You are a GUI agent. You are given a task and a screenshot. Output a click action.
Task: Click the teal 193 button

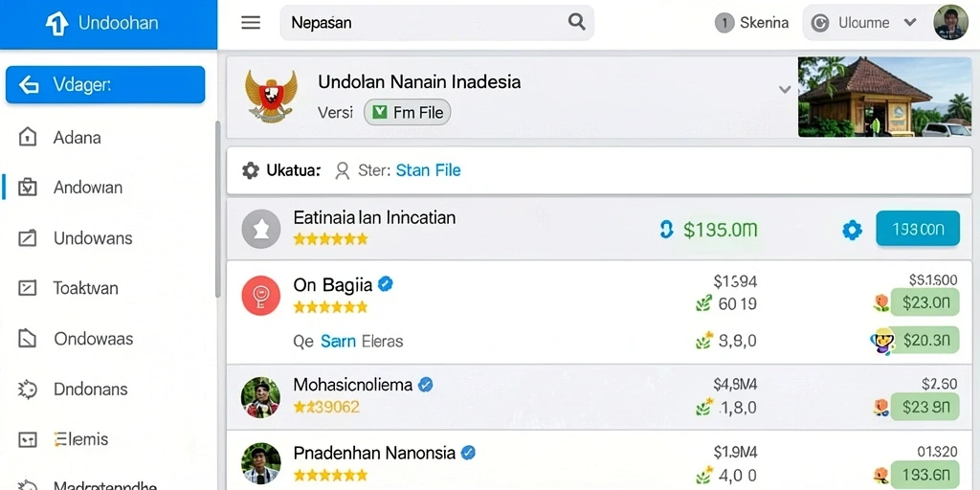point(918,228)
